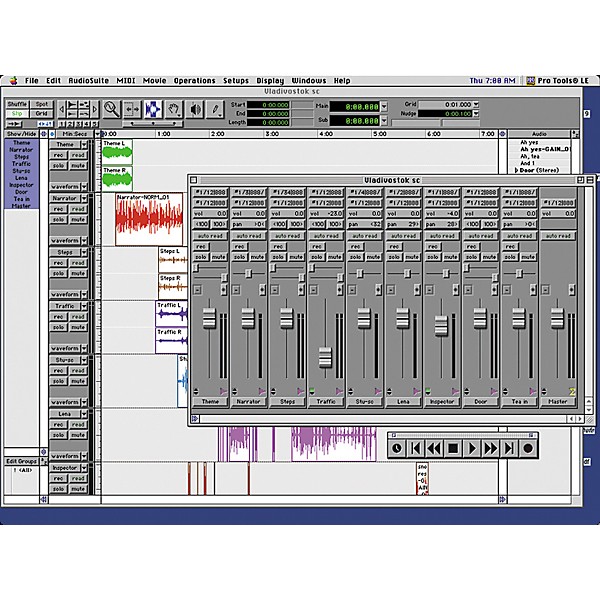
Task: Click the Traffic channel volume fader
Action: click(x=324, y=357)
